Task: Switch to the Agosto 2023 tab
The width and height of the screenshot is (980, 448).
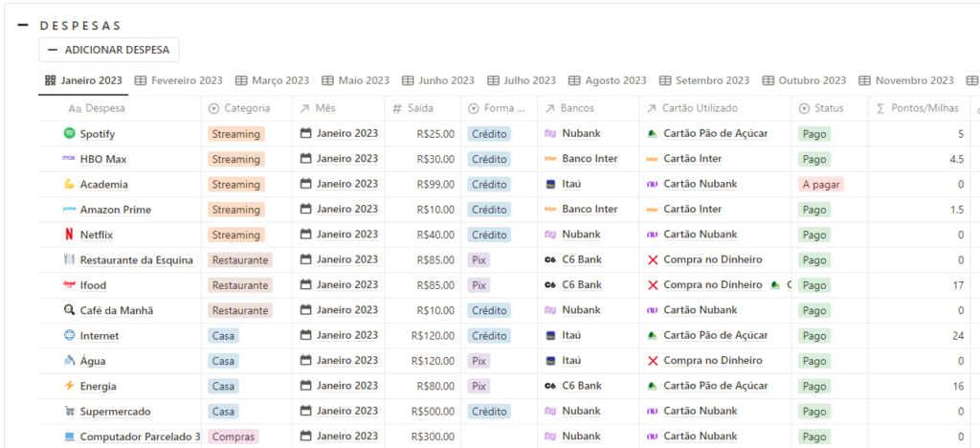Action: pos(607,81)
